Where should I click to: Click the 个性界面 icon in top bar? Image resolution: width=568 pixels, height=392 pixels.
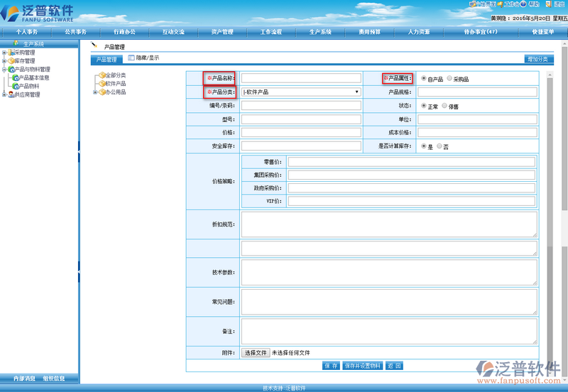click(x=474, y=4)
